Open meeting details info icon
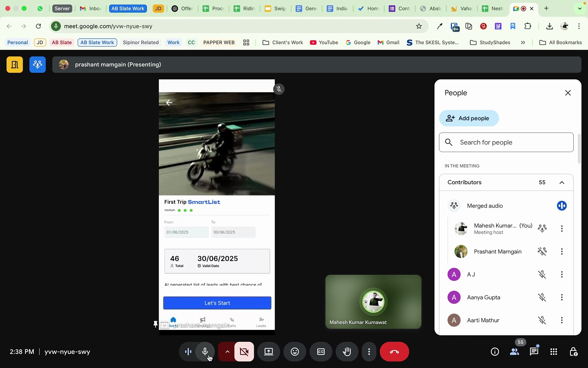The width and height of the screenshot is (588, 368). point(495,352)
